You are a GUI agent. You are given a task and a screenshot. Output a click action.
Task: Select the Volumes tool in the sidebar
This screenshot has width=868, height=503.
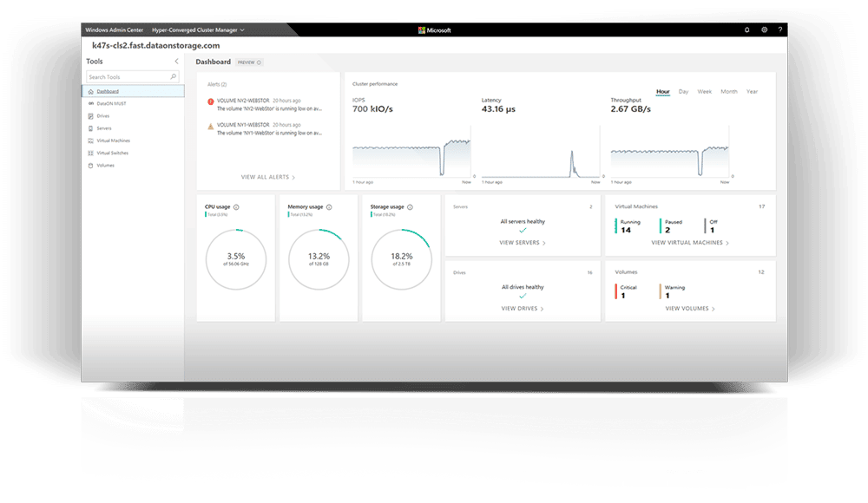104,165
